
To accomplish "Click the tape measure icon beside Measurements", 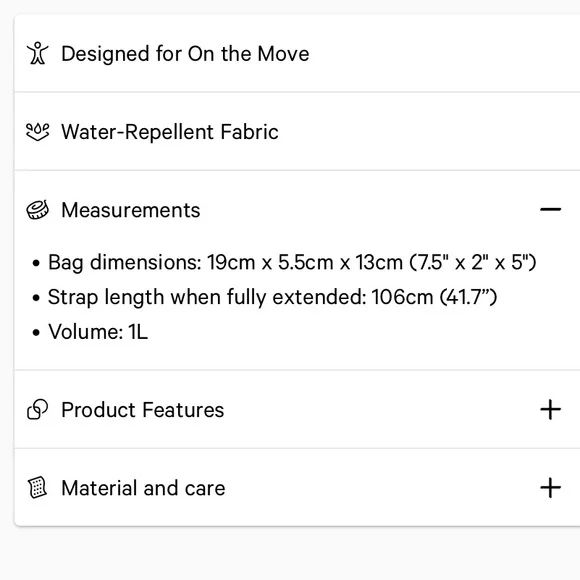I will (x=37, y=210).
